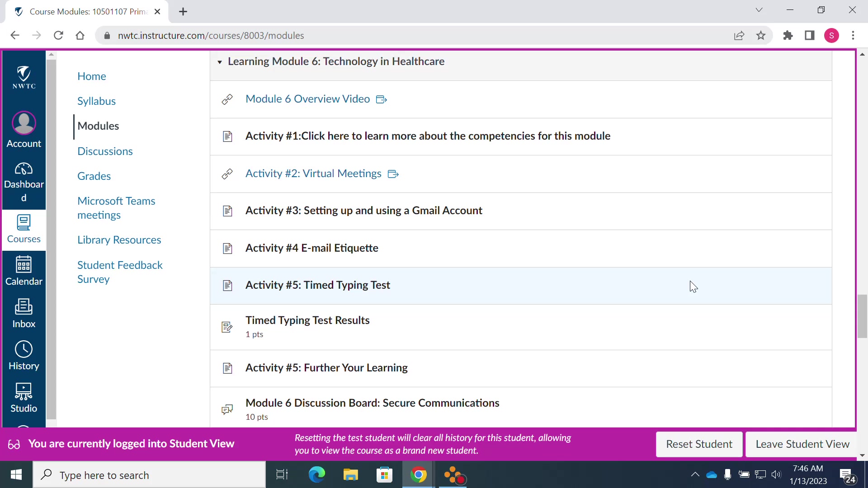Go to the Dashboard
The height and width of the screenshot is (488, 868).
coord(24,183)
